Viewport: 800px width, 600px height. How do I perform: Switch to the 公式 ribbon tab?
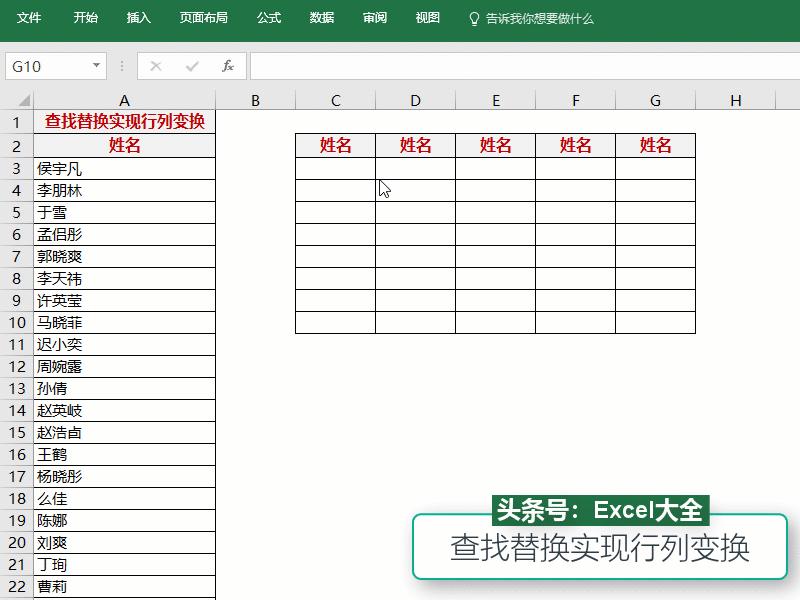[268, 17]
